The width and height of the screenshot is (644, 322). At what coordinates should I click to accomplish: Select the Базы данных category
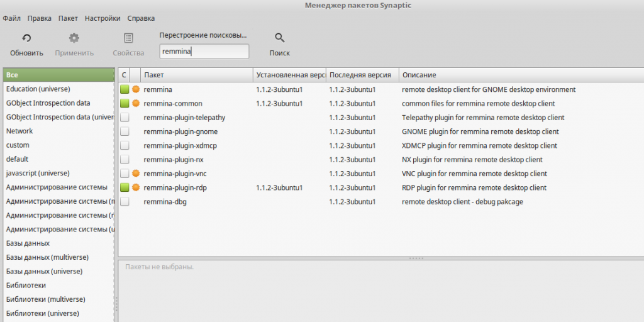pyautogui.click(x=58, y=243)
